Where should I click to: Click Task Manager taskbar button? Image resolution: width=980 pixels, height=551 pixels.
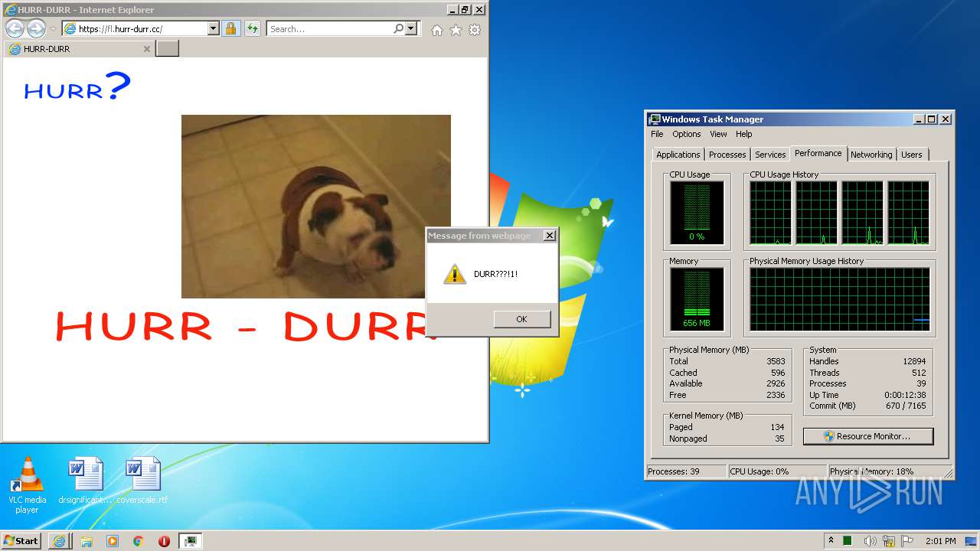(x=190, y=541)
